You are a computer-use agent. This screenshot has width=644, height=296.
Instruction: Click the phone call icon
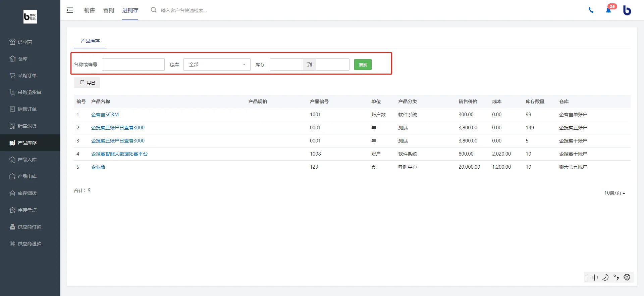(591, 10)
